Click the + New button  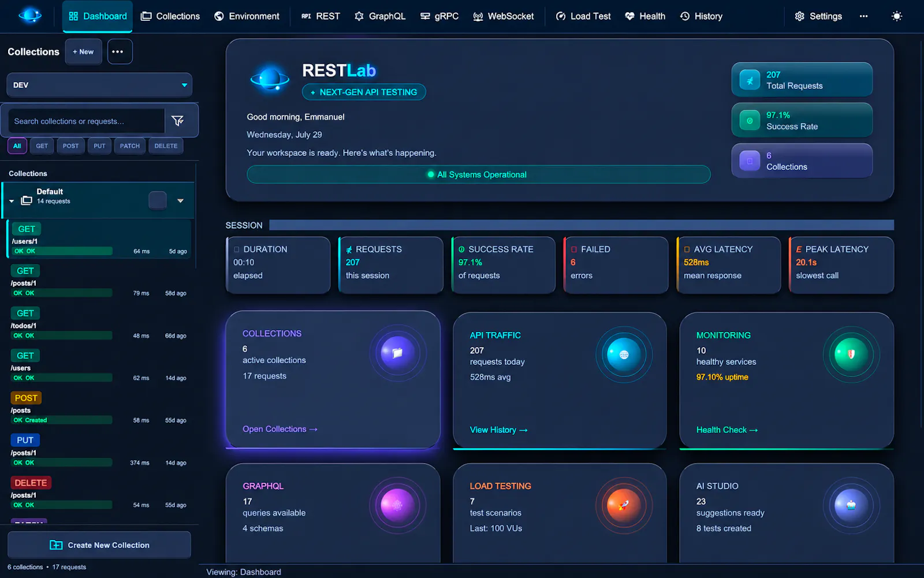click(83, 51)
